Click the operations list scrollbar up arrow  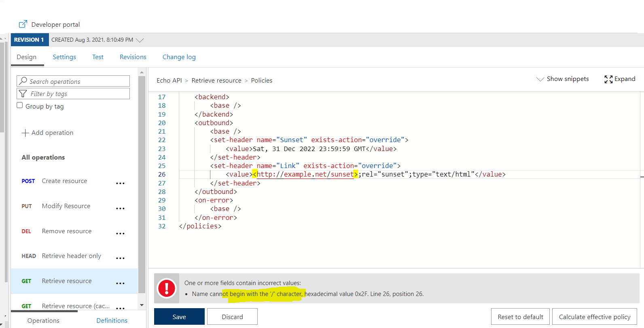coord(142,72)
